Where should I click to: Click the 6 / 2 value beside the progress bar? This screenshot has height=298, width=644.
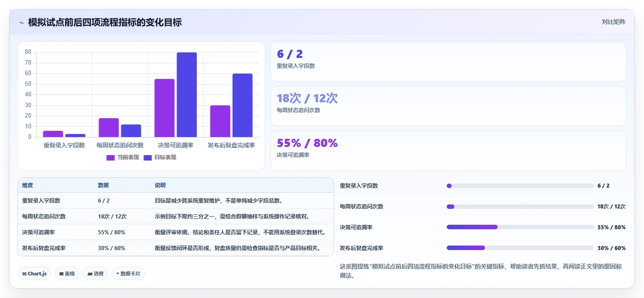(603, 186)
